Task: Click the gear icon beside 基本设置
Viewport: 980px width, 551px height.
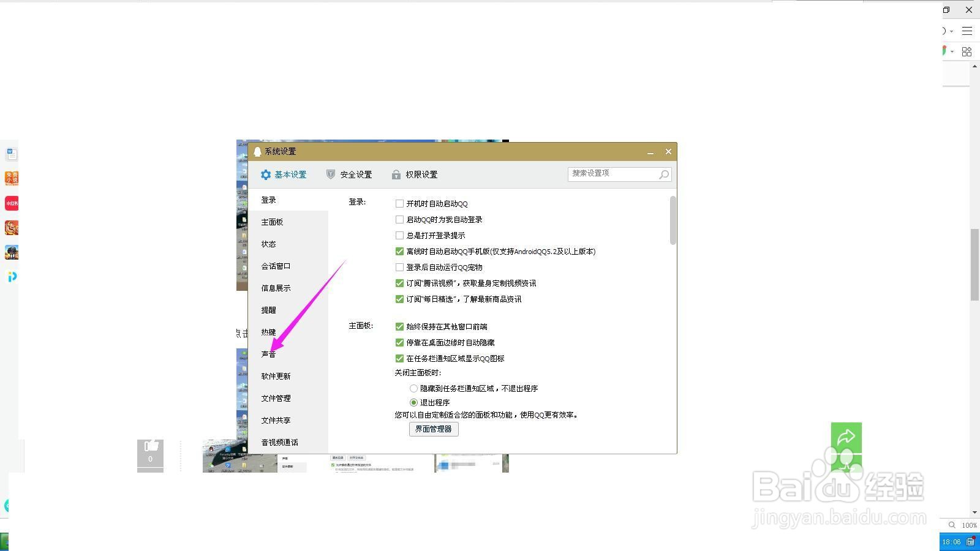Action: 266,174
